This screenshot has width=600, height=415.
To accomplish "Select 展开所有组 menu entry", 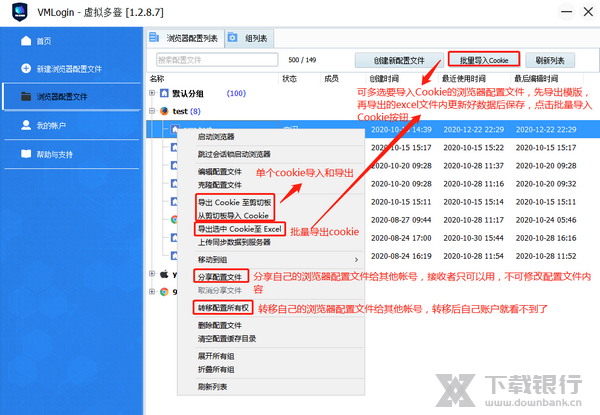I will (x=216, y=356).
